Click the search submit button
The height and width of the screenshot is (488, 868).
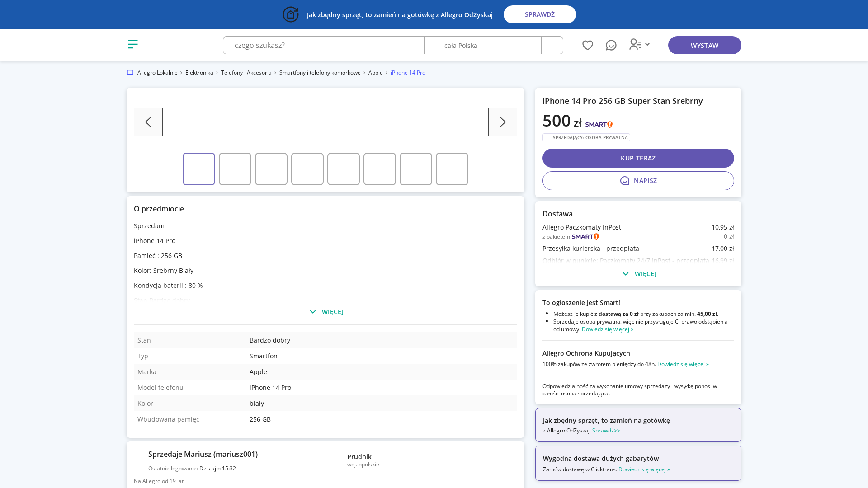pos(552,45)
